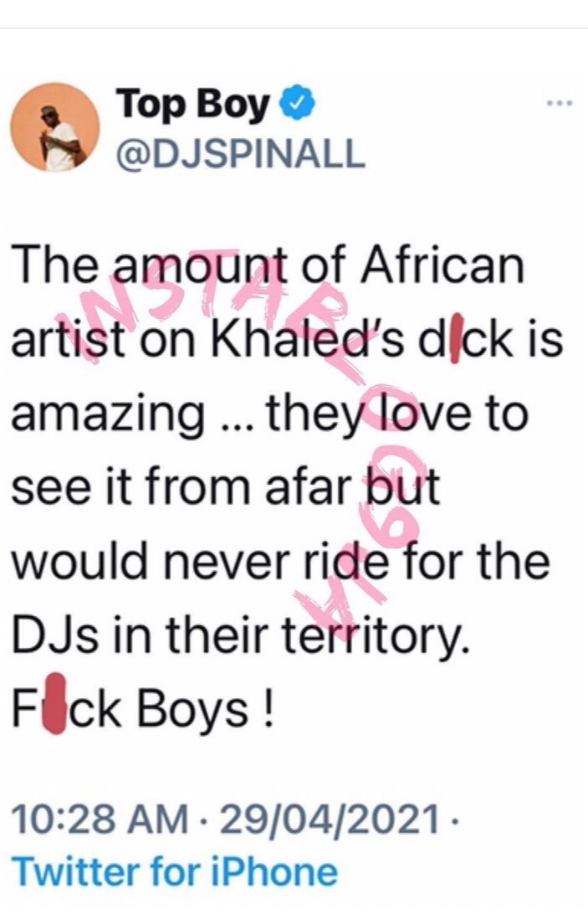The width and height of the screenshot is (588, 920).
Task: Click the red censor mark in "Khaled's d|ck"
Action: coord(428,345)
